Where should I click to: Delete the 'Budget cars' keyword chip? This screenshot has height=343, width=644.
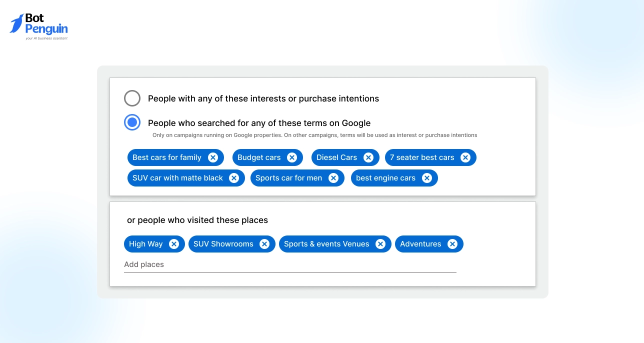[x=292, y=157]
